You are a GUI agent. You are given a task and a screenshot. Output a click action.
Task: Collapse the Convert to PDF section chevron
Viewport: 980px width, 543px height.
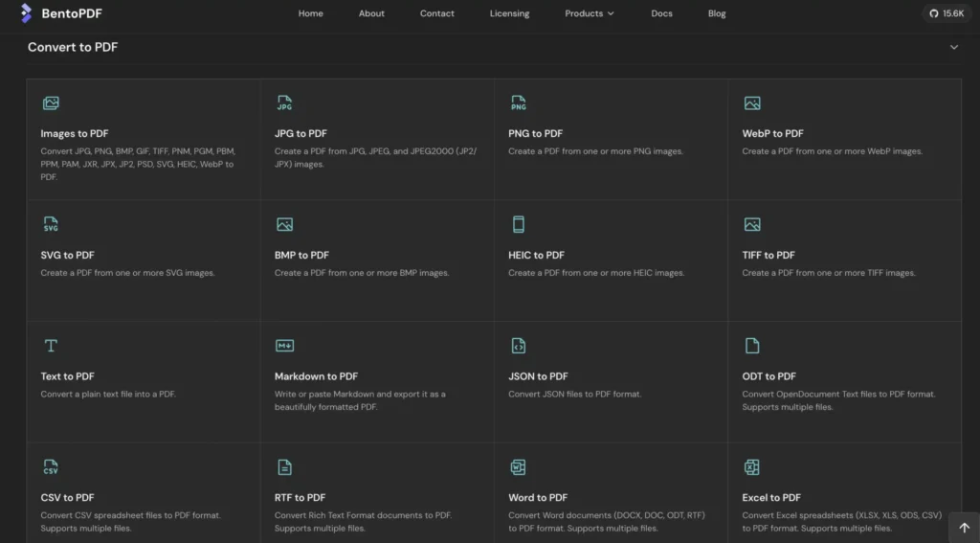[954, 48]
